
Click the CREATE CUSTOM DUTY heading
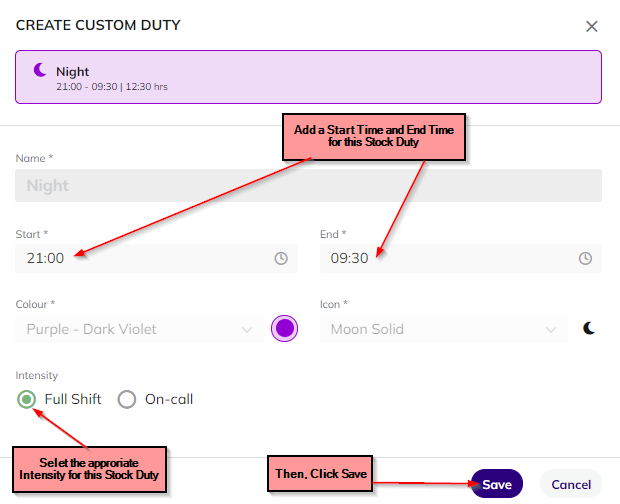(x=98, y=25)
